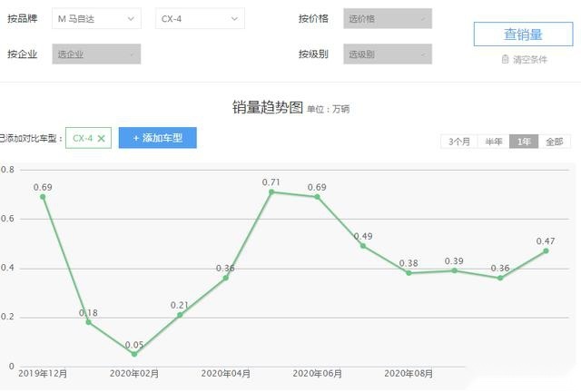Click the 2020年06月 axis label

point(317,374)
